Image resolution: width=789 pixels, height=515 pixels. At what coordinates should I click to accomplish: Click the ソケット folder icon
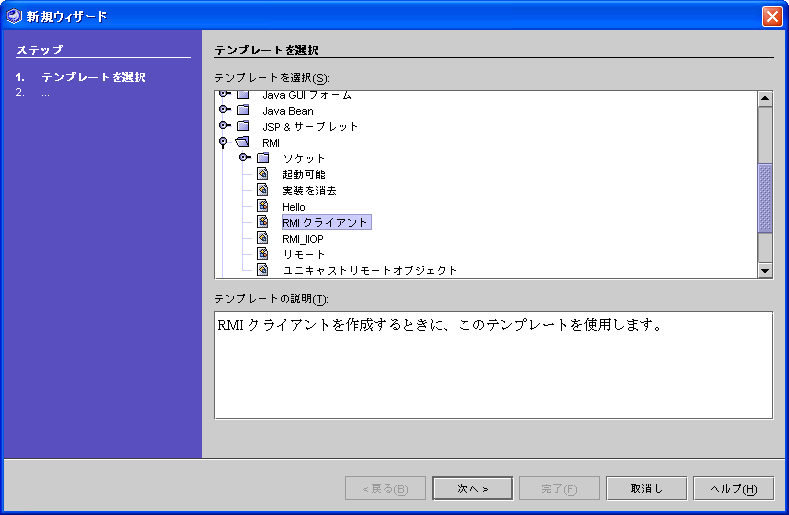pyautogui.click(x=262, y=159)
